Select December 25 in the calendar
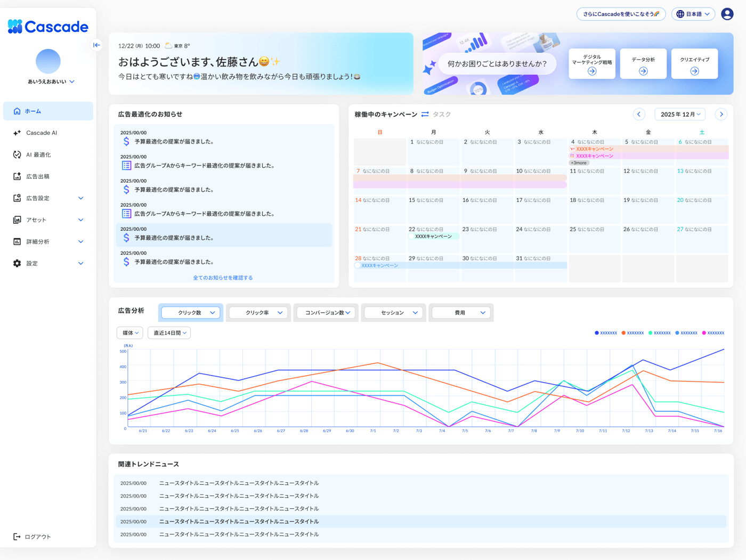This screenshot has height=560, width=746. pos(595,239)
